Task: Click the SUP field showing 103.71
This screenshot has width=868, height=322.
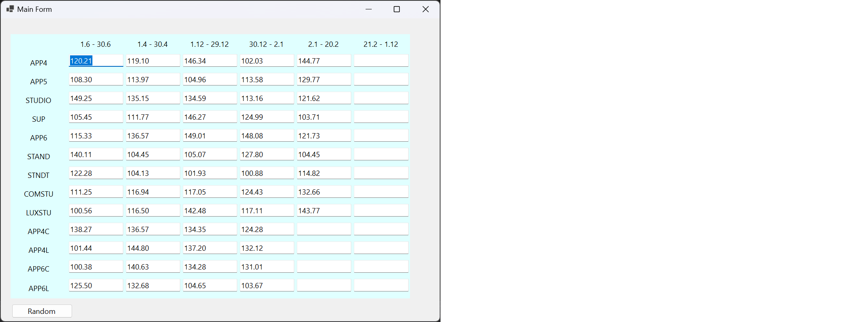Action: point(324,117)
